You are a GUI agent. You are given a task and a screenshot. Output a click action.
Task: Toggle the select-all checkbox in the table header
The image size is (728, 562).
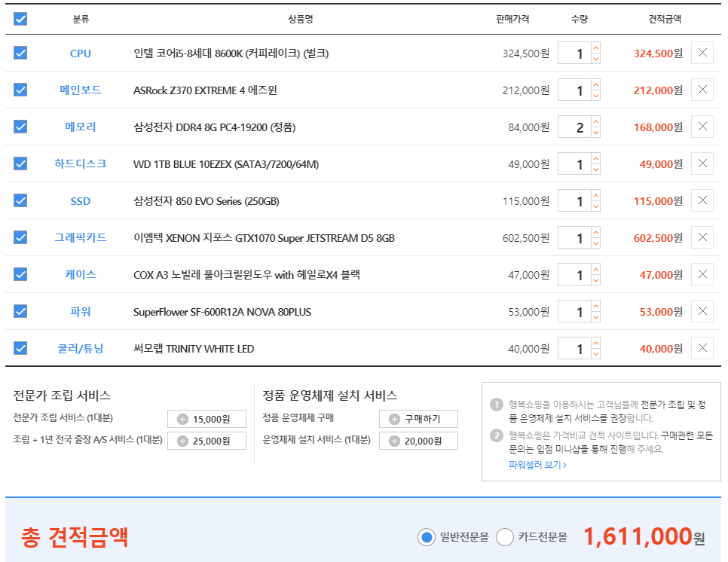20,19
